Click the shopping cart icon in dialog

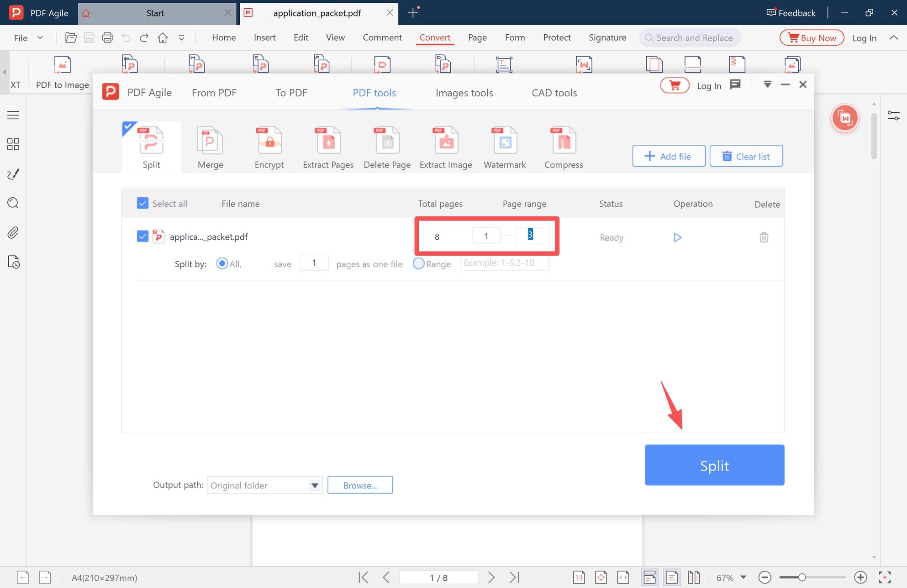pos(675,85)
